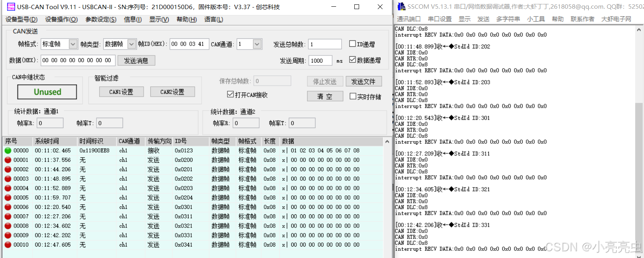Open 联系作者 menu in SSCOM
Image resolution: width=644 pixels, height=258 pixels.
[582, 19]
